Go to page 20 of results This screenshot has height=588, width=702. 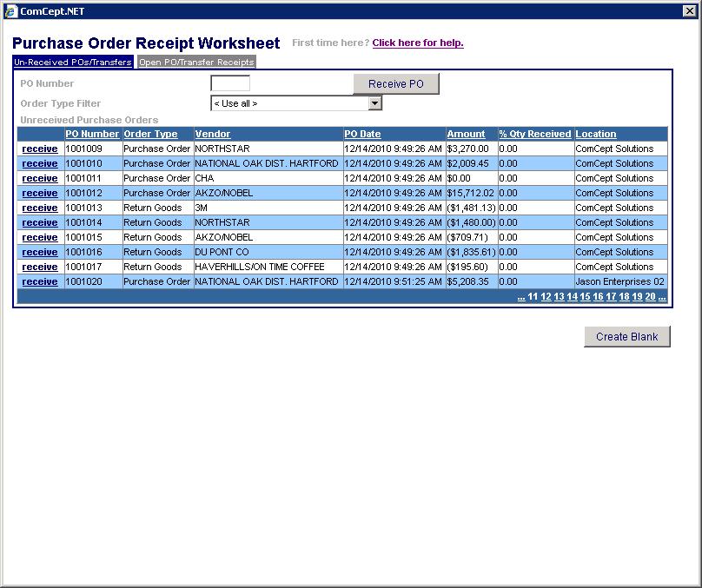(x=650, y=297)
